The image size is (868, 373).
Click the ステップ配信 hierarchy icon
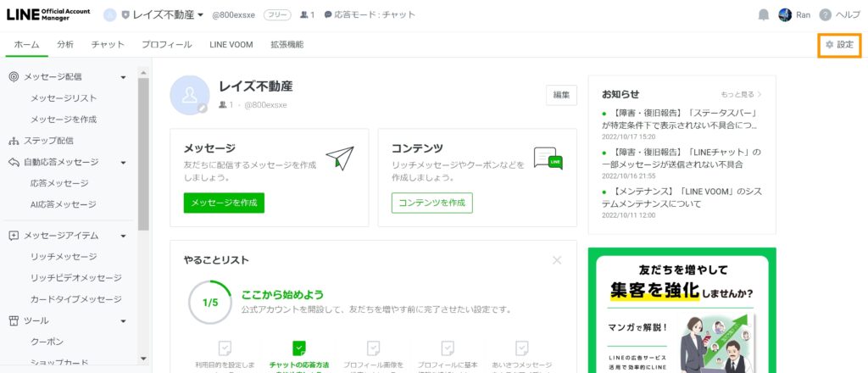click(x=14, y=141)
